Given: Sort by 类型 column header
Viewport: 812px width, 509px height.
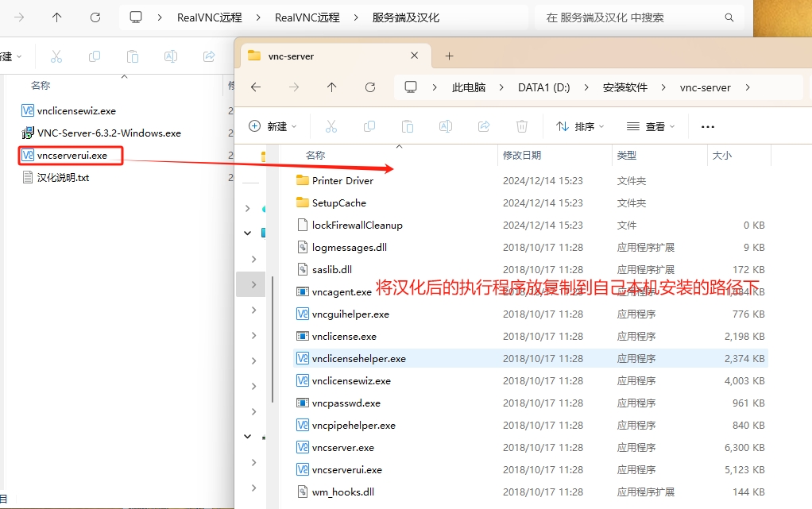Looking at the screenshot, I should 627,156.
